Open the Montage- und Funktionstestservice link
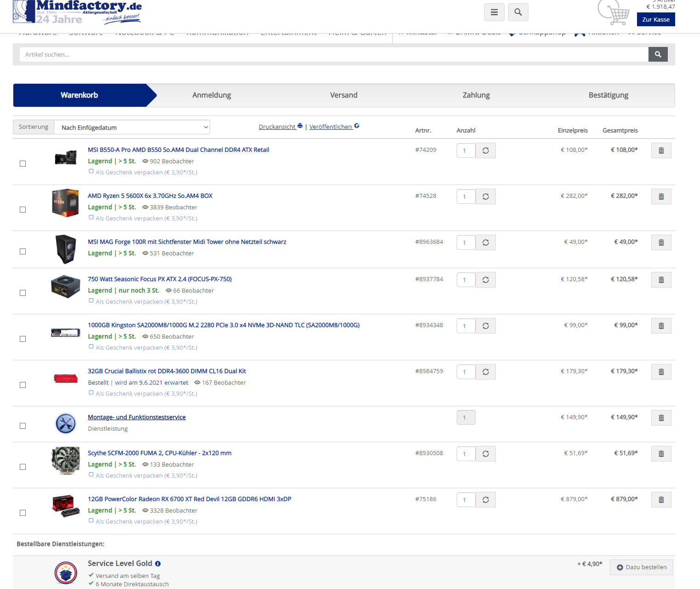The image size is (700, 589). [x=137, y=417]
